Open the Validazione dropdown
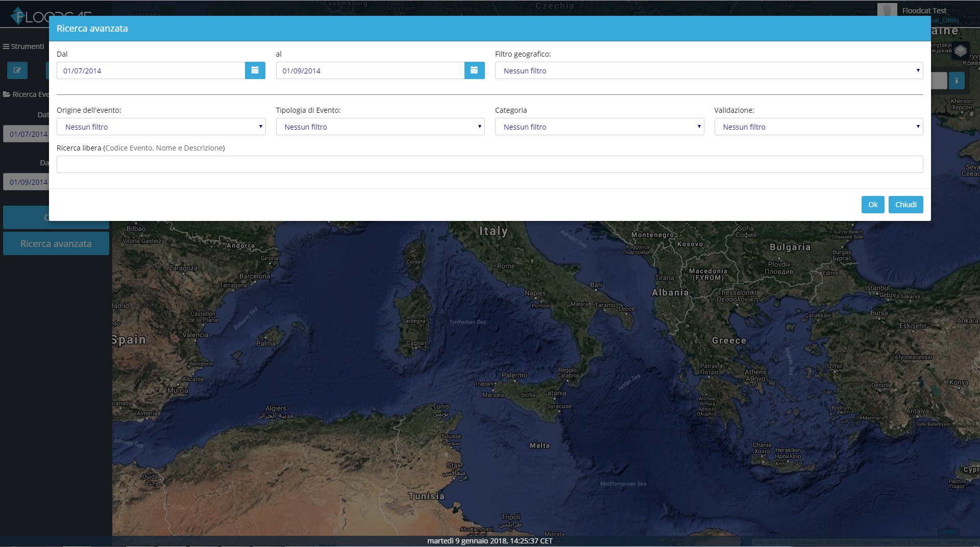The image size is (980, 547). [x=818, y=127]
